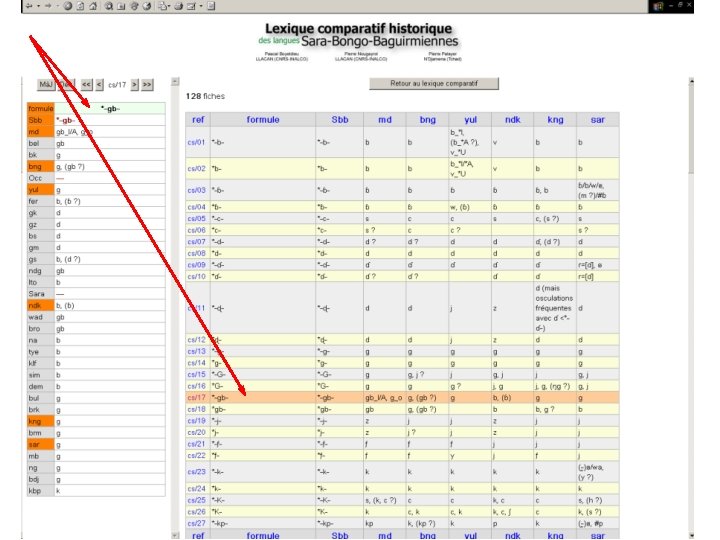Click the top 'md' column header

click(385, 119)
